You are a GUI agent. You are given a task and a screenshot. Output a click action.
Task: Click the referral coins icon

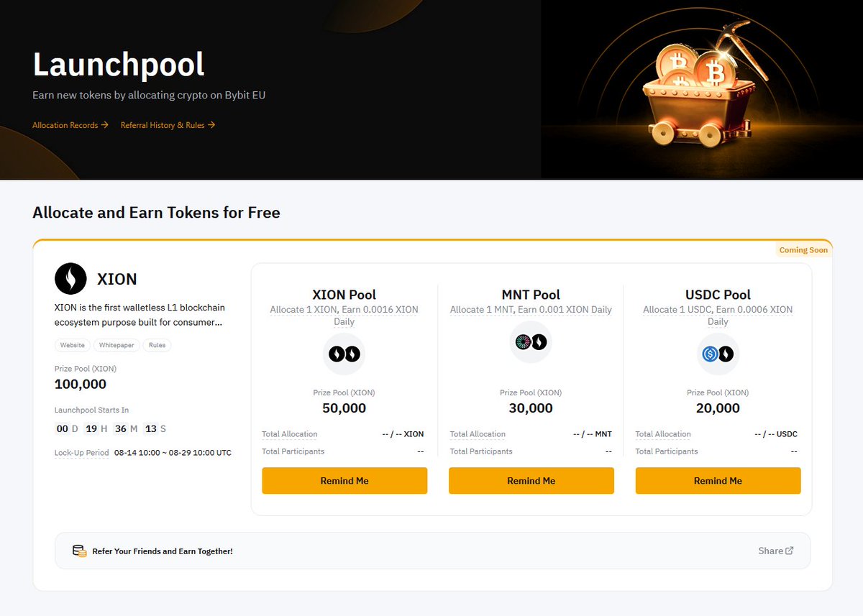(x=80, y=551)
